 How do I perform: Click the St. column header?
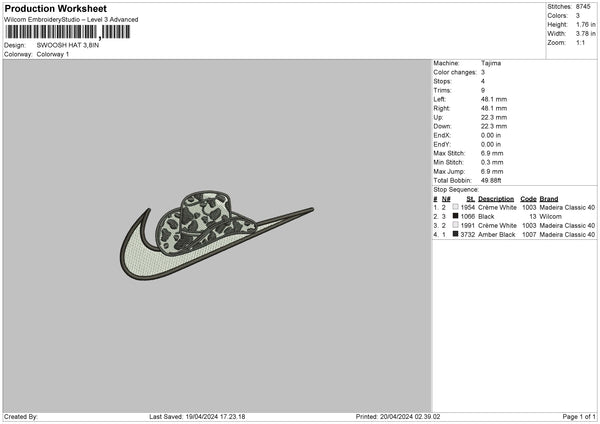(471, 199)
